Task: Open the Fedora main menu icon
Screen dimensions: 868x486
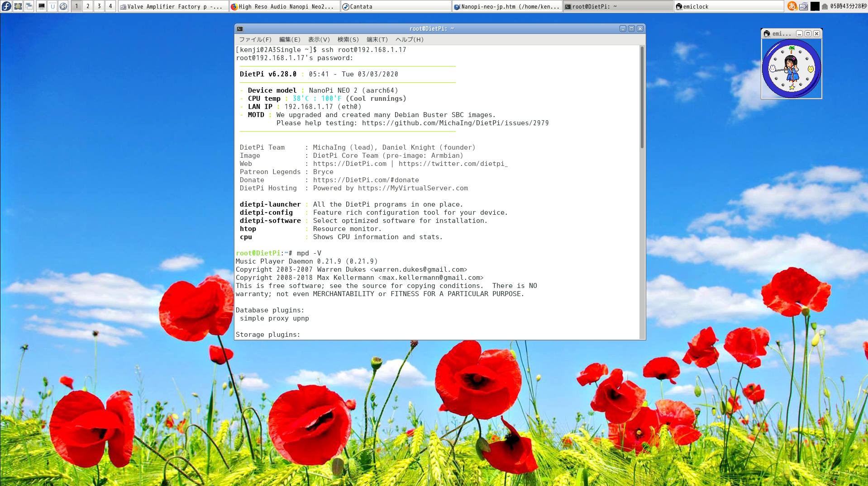Action: (x=6, y=6)
